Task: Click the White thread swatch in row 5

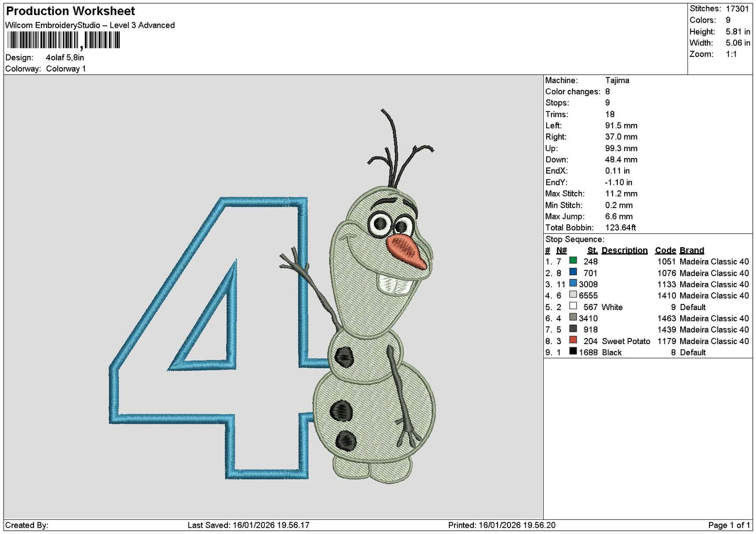Action: [573, 306]
